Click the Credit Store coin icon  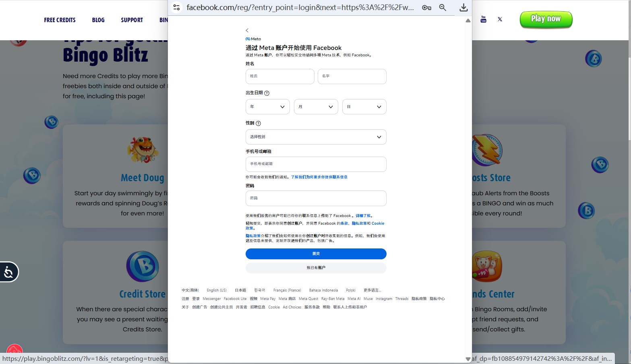(x=143, y=267)
